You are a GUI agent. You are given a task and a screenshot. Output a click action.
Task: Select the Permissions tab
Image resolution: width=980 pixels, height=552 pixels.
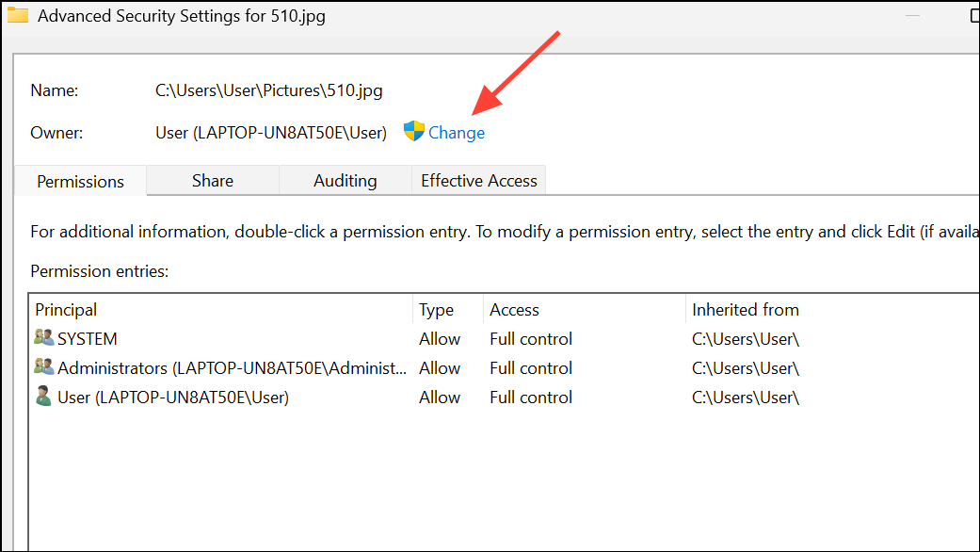[x=80, y=181]
